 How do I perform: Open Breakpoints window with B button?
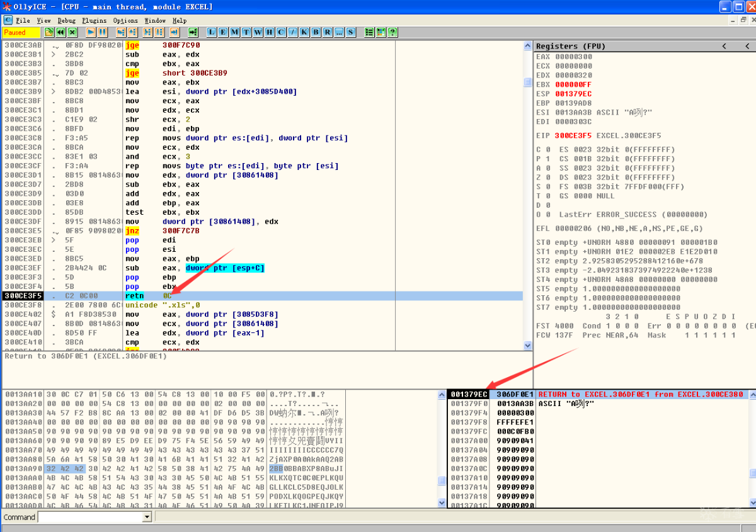[x=316, y=32]
